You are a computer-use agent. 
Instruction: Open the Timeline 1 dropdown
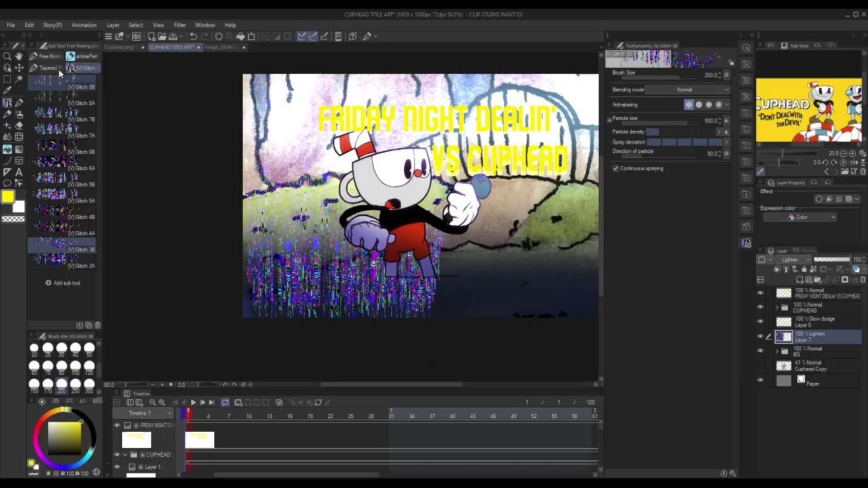(142, 413)
